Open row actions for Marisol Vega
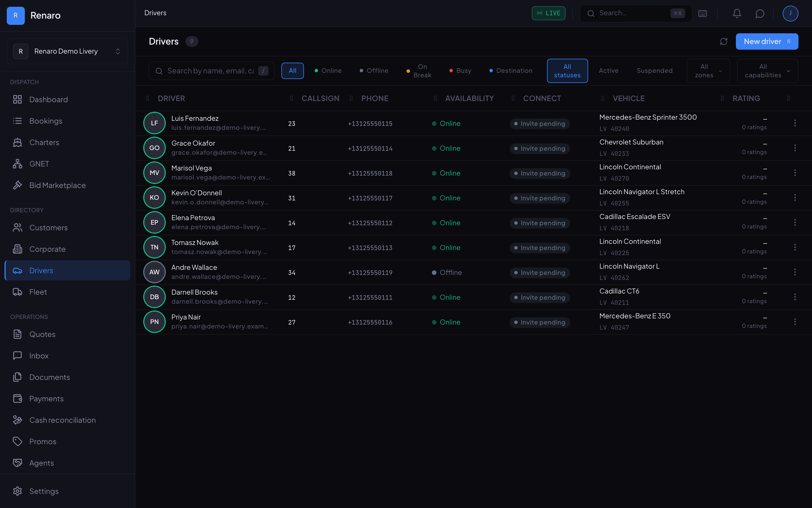Image resolution: width=812 pixels, height=508 pixels. tap(795, 173)
